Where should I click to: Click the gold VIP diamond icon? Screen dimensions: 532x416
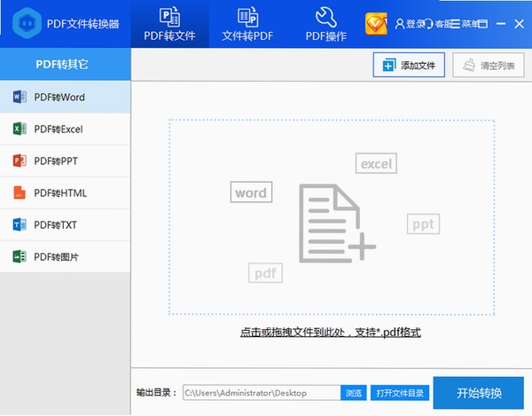click(x=376, y=24)
